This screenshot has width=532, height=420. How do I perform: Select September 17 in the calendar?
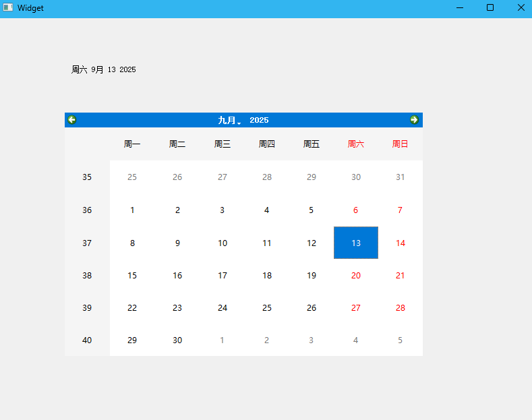coord(223,276)
